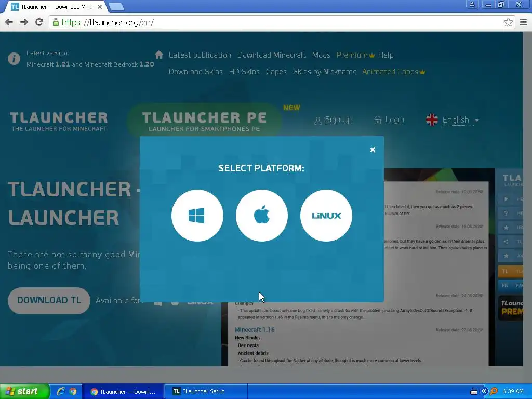The height and width of the screenshot is (399, 532).
Task: Close the Select Platform dialog
Action: pyautogui.click(x=373, y=150)
